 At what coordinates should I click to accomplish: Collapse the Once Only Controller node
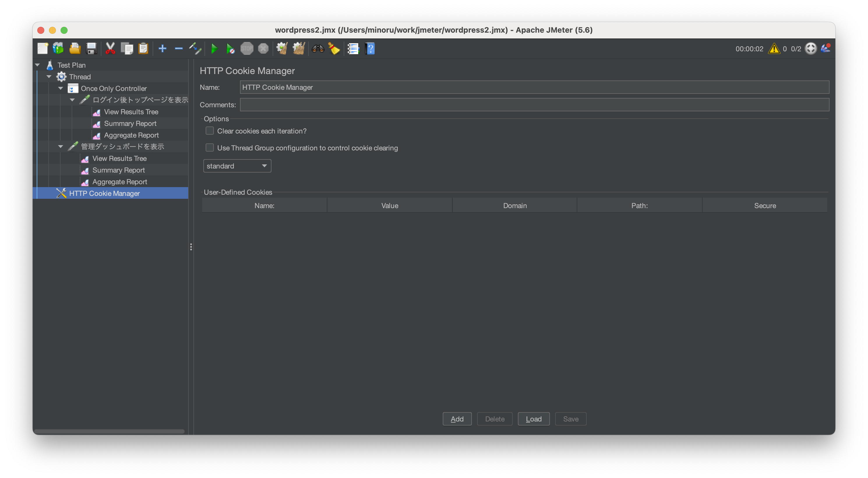(x=61, y=88)
